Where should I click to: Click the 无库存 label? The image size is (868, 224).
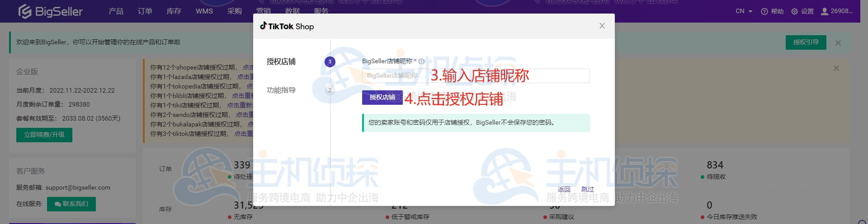tap(243, 217)
